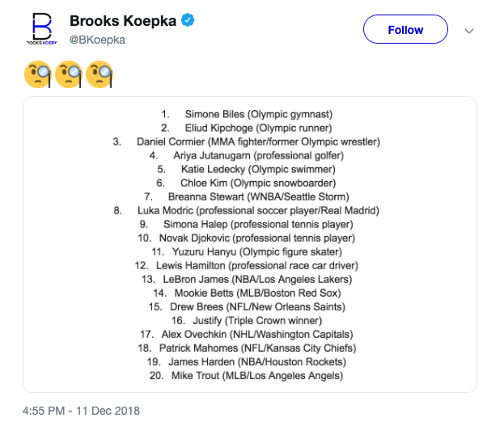Screen dimensions: 504x422
Task: Open the tweet options chevron menu
Action: pyautogui.click(x=468, y=30)
